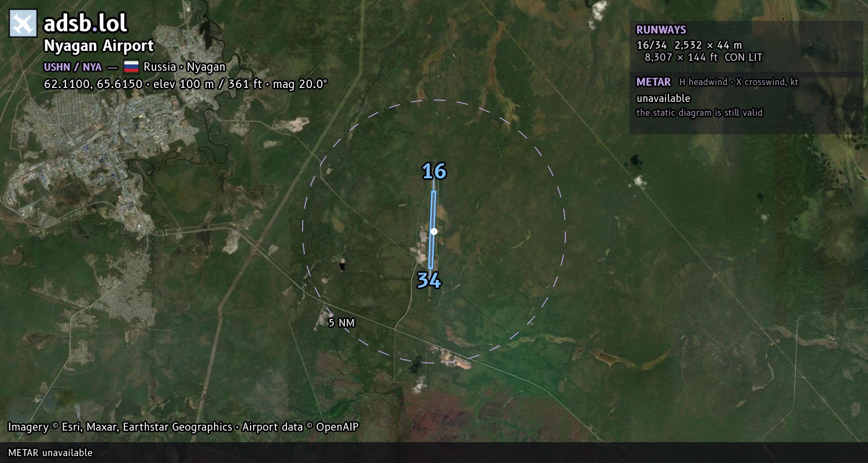Click the METAR panel heading
Image resolution: width=868 pixels, height=463 pixels.
[x=653, y=82]
